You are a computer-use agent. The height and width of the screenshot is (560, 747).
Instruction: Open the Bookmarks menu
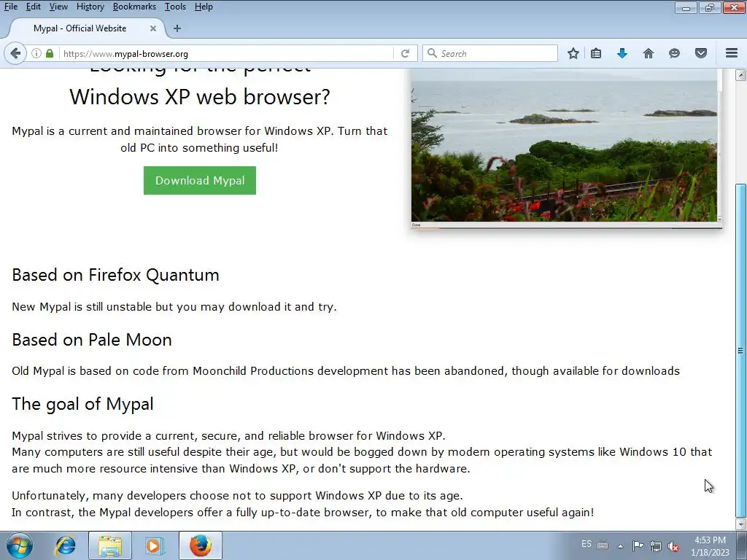[134, 7]
